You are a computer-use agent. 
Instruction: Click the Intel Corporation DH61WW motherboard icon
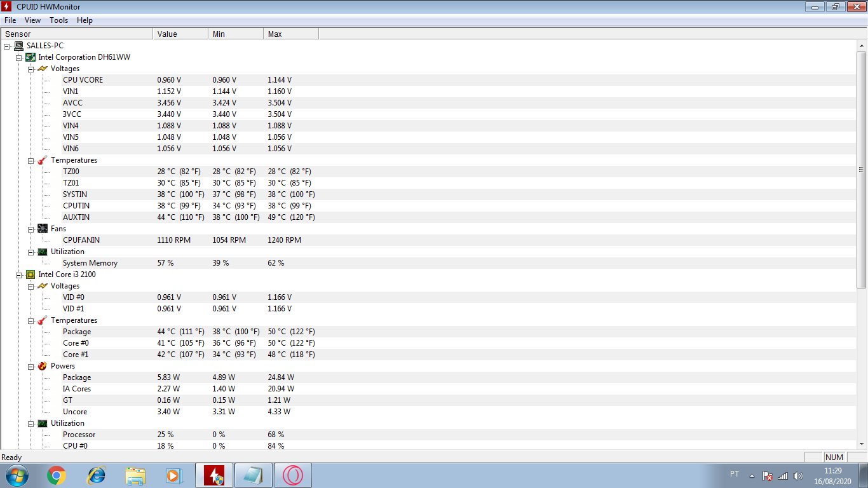[30, 57]
